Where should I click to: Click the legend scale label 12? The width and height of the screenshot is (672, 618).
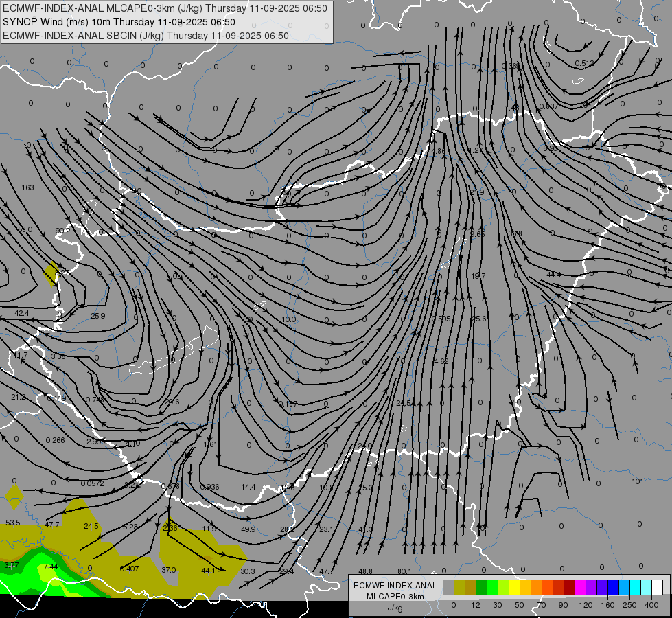[x=475, y=605]
